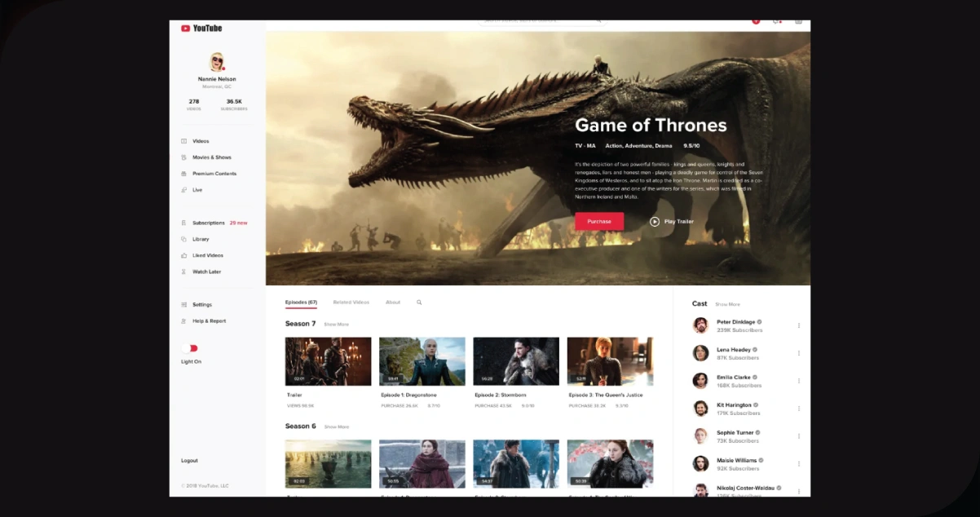Open Movies & Shows from the sidebar icon
Viewport: 980px width, 517px height.
tap(184, 157)
